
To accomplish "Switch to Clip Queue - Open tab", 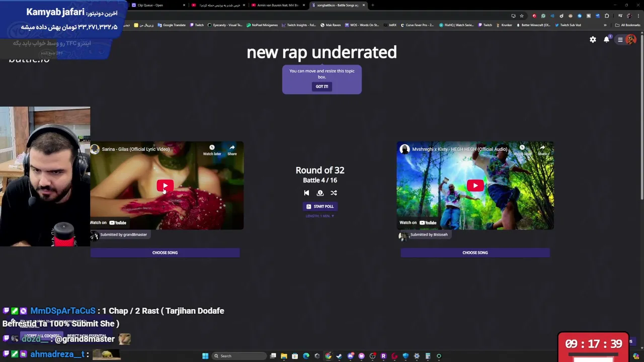I will (156, 5).
